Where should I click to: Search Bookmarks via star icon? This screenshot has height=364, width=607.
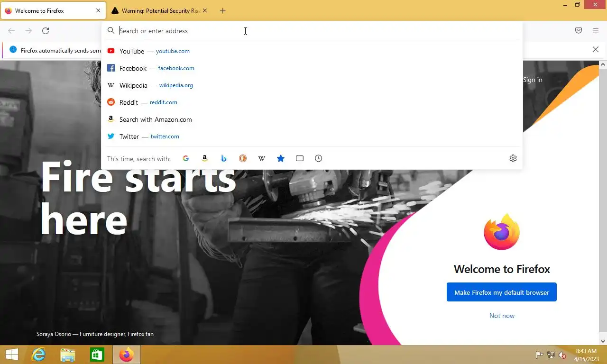tap(281, 158)
